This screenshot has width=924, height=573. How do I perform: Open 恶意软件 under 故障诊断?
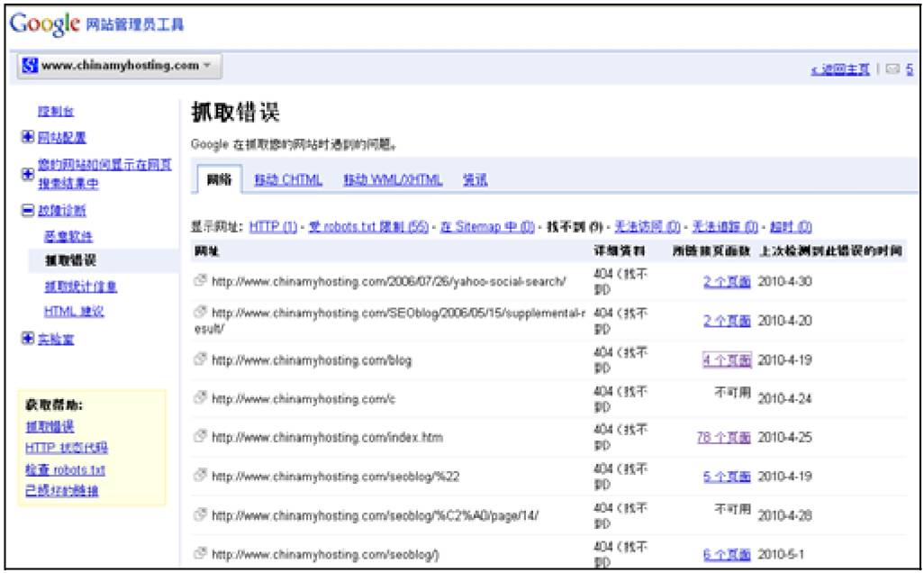point(68,236)
